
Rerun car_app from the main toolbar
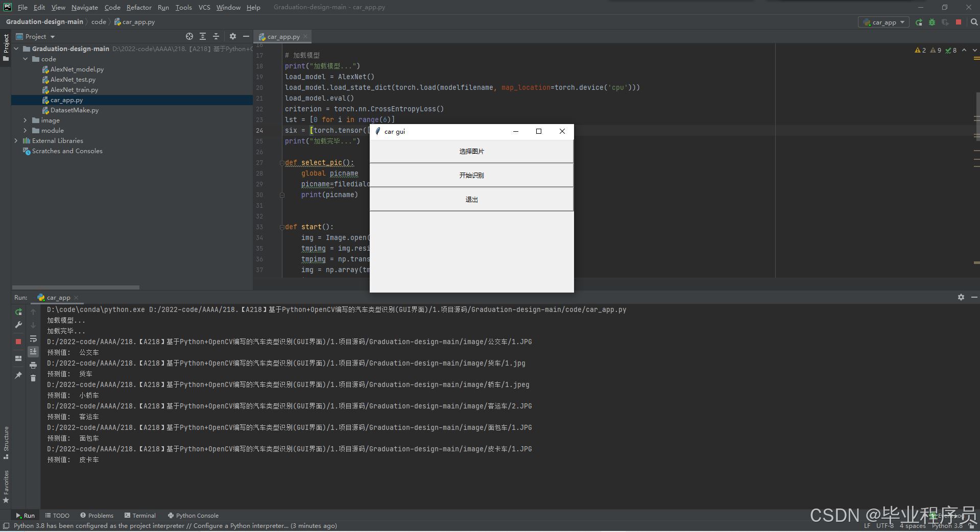coord(919,22)
